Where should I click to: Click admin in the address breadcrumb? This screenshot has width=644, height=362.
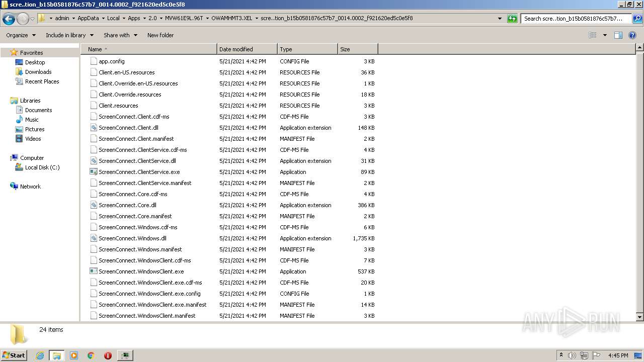coord(62,18)
